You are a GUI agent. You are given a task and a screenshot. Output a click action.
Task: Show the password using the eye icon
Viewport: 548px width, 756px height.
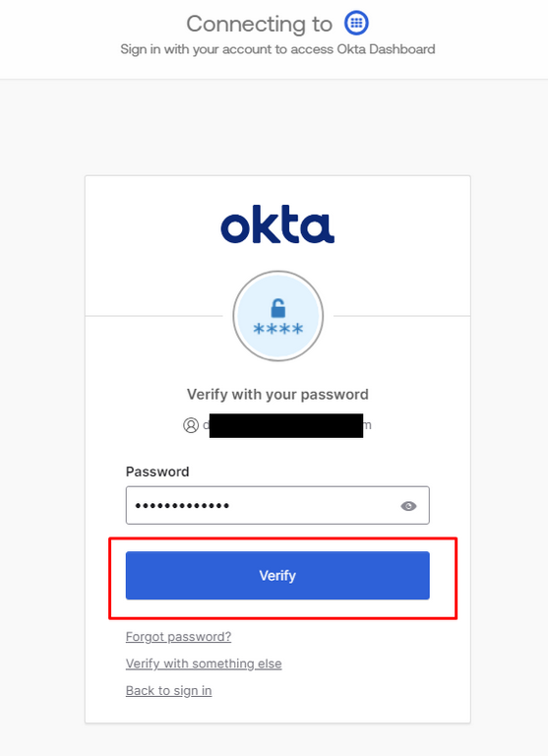408,506
